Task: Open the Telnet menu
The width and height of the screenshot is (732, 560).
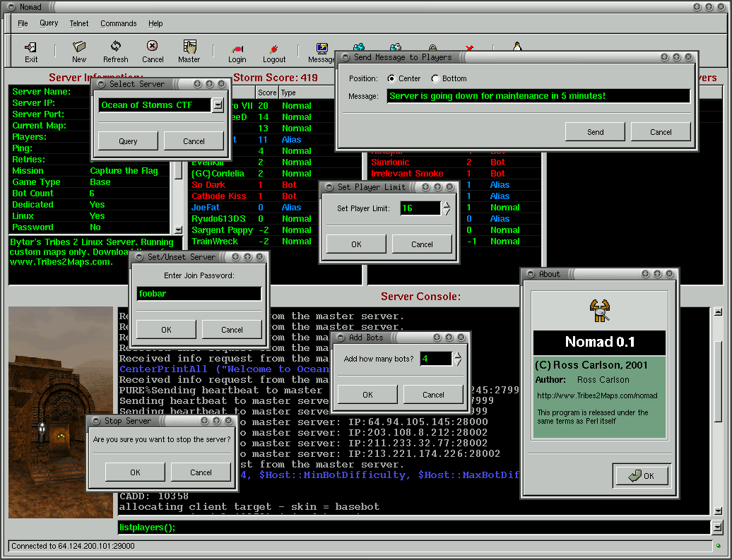Action: point(78,23)
